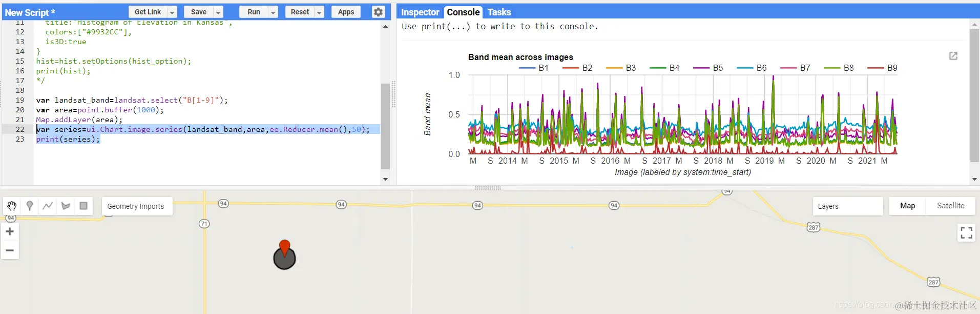The image size is (980, 314).
Task: Toggle B6 series in chart legend
Action: point(752,68)
